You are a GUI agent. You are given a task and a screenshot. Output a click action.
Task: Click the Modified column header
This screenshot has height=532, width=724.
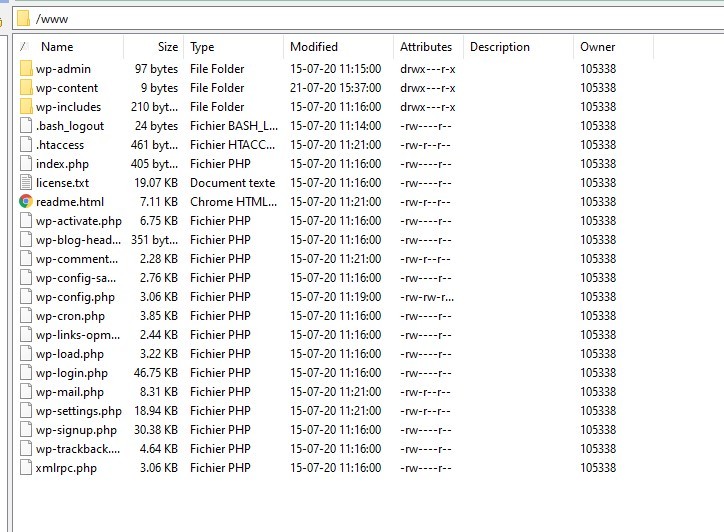point(314,47)
